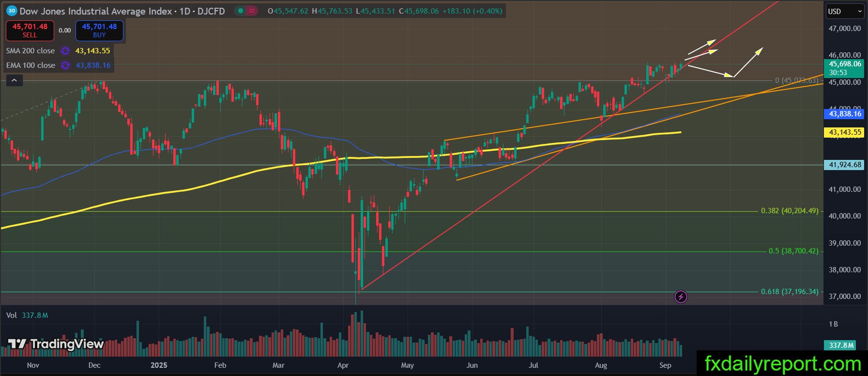868x376 pixels.
Task: Select the Vol indicator legend label
Action: 11,315
